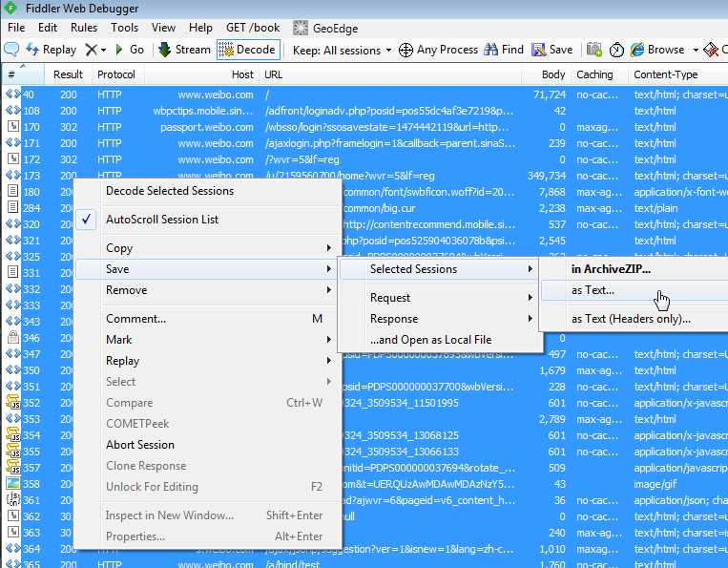The image size is (728, 568).
Task: Click redirect icon of session 362
Action: pyautogui.click(x=13, y=516)
